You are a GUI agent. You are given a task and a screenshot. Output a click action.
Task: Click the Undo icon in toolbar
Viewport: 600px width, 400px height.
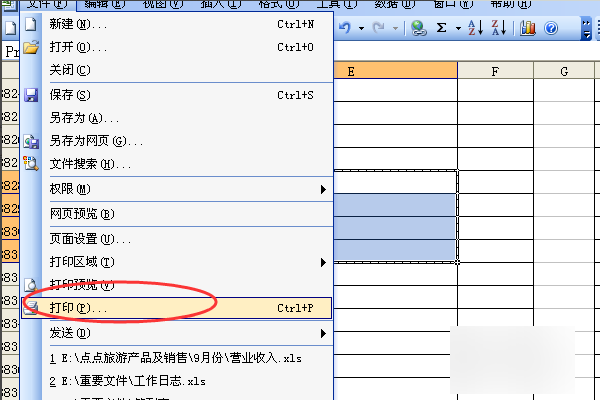345,28
